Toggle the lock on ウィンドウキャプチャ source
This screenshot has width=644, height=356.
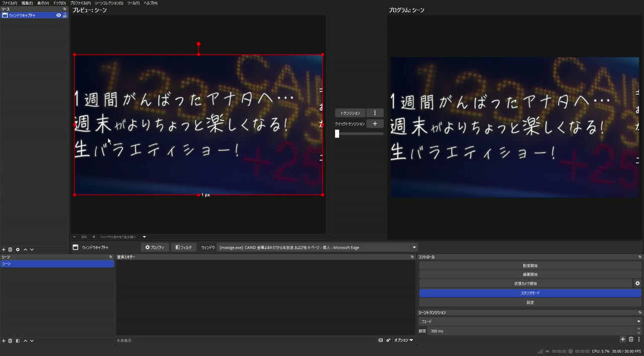[64, 16]
